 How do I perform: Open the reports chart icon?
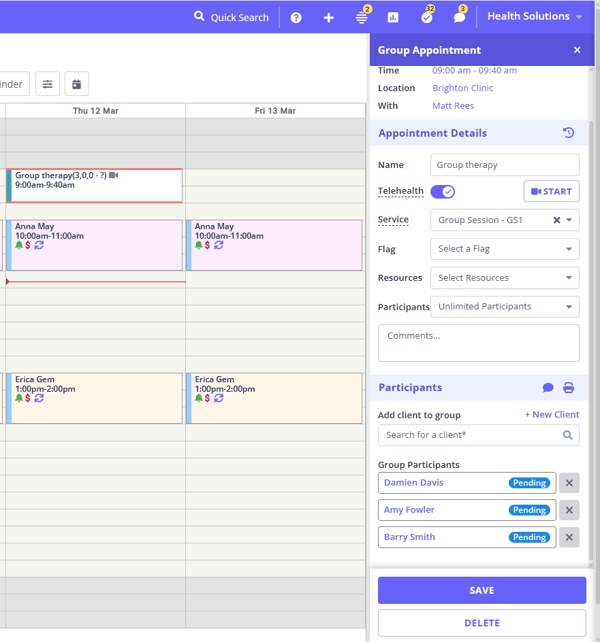[x=393, y=18]
